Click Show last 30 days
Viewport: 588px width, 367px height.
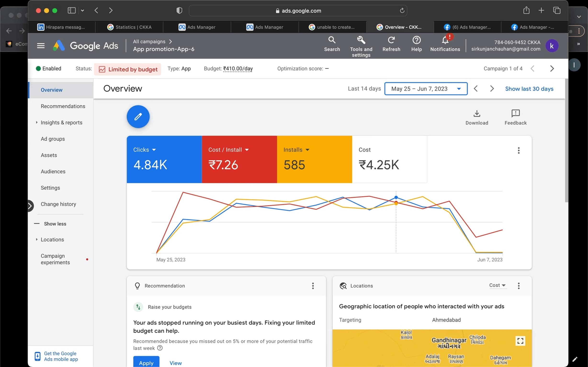click(x=529, y=89)
